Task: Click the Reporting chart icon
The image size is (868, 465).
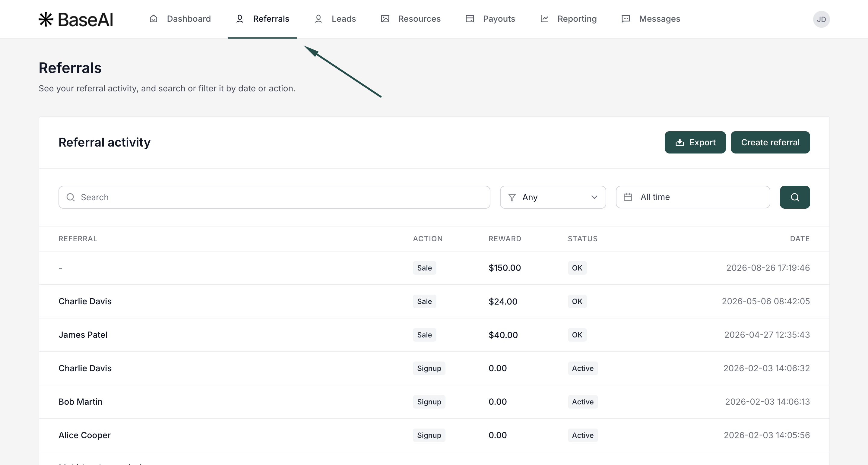Action: pyautogui.click(x=544, y=19)
